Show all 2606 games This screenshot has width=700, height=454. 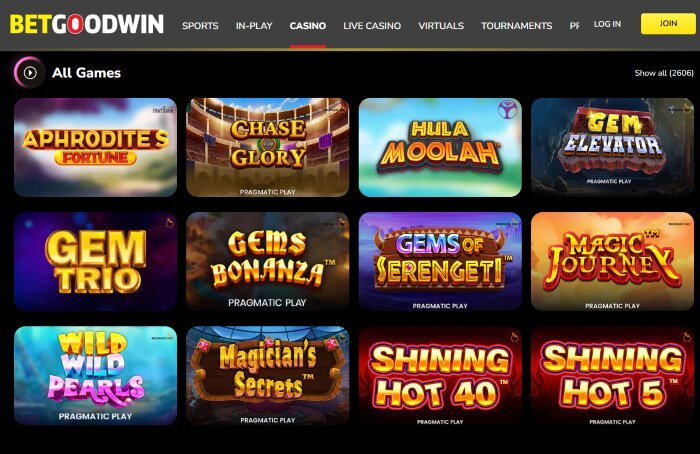coord(664,73)
